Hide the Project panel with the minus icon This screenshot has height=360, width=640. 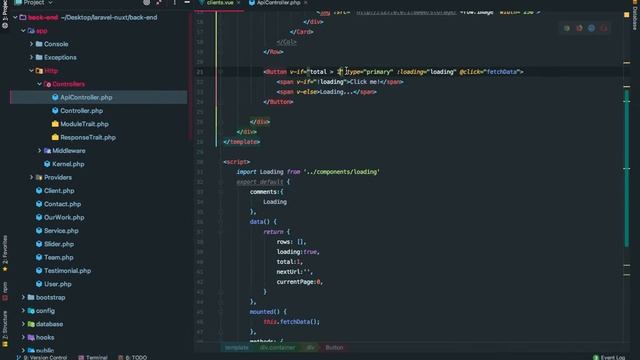187,2
